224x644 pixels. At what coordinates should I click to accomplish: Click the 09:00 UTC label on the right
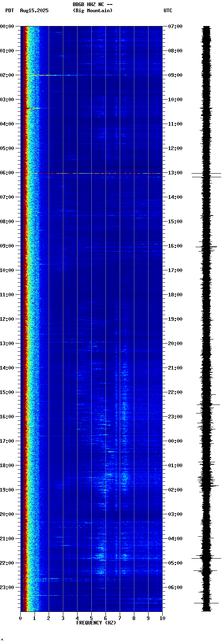[175, 75]
